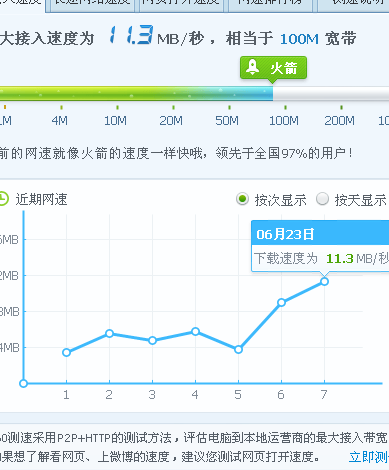Click chart data point for test 2
The width and height of the screenshot is (389, 470).
[109, 333]
